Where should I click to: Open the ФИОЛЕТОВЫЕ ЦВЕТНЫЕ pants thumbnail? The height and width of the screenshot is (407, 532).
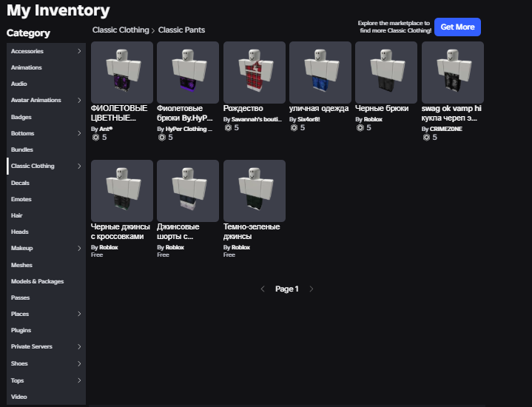[122, 73]
